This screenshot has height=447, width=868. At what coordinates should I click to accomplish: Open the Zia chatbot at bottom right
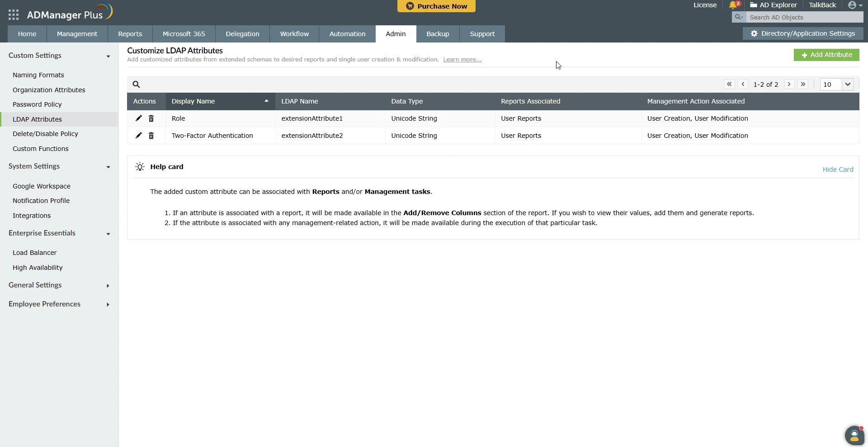pos(854,435)
